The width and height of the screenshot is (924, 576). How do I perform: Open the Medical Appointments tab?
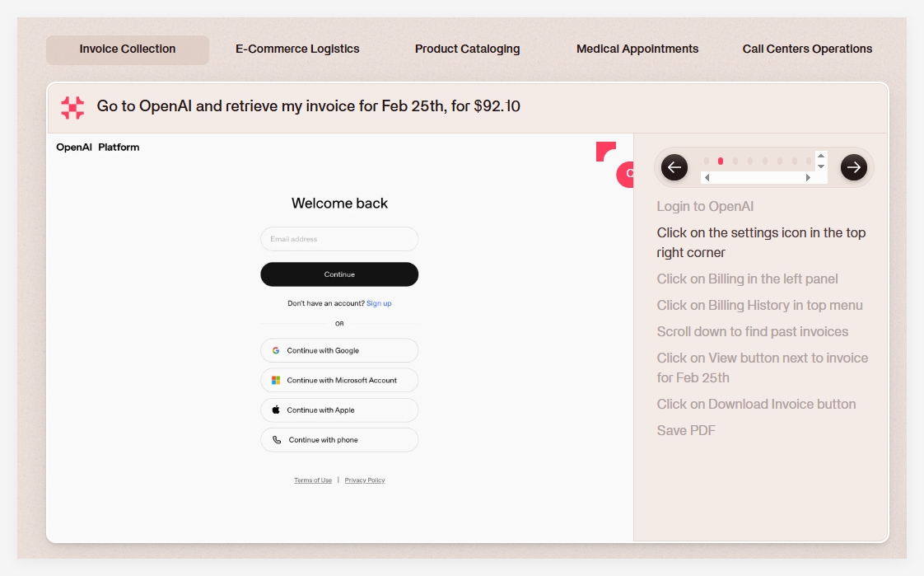point(637,49)
